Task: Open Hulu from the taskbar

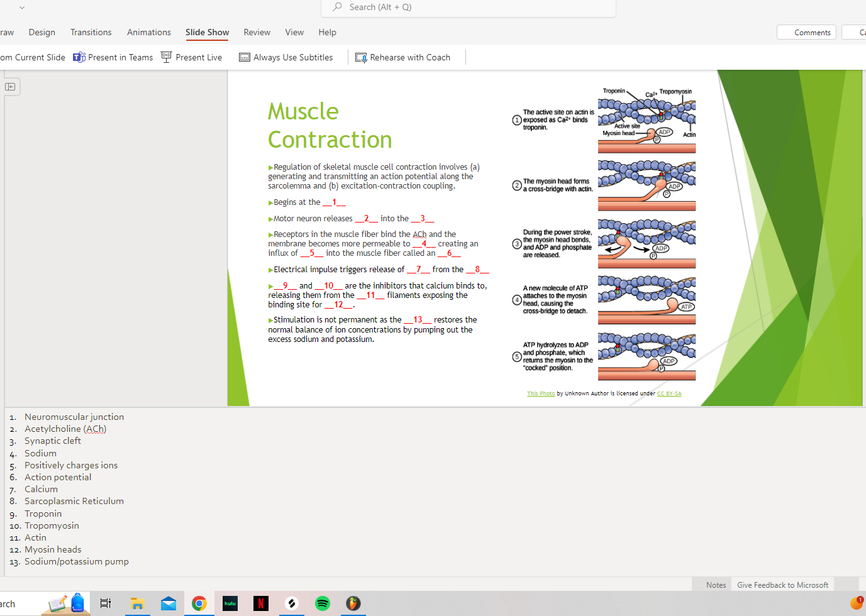Action: click(x=230, y=603)
